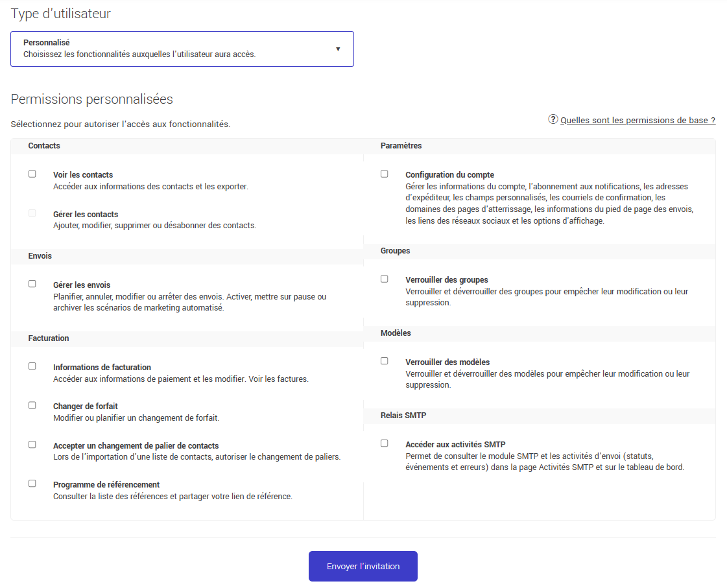The width and height of the screenshot is (727, 588).
Task: Open the 'Personnalisé' user type dropdown
Action: (182, 49)
